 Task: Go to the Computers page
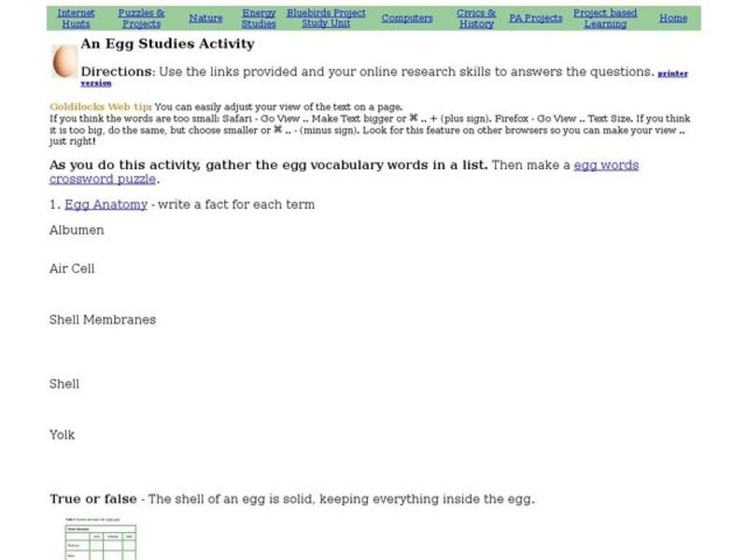coord(406,18)
